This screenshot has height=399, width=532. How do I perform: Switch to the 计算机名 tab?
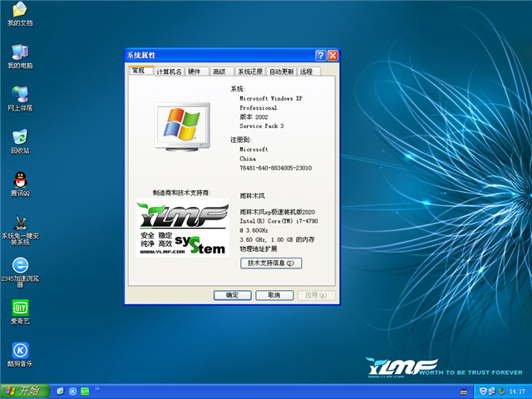coord(169,72)
